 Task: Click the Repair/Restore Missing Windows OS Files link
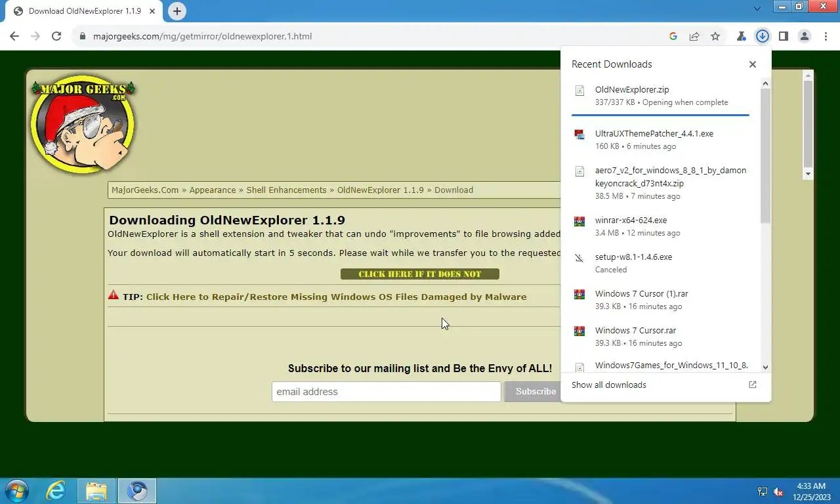(x=336, y=297)
